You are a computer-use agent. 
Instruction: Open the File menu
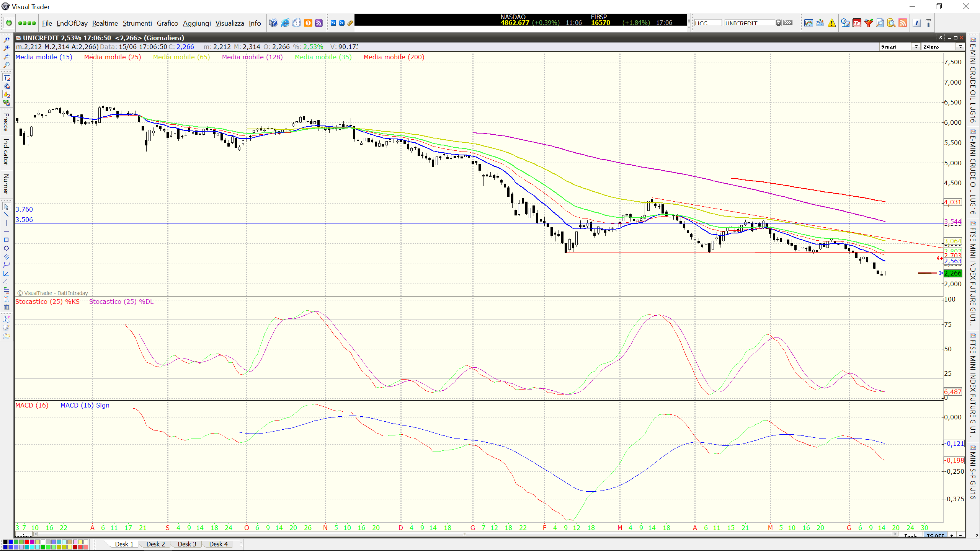47,23
